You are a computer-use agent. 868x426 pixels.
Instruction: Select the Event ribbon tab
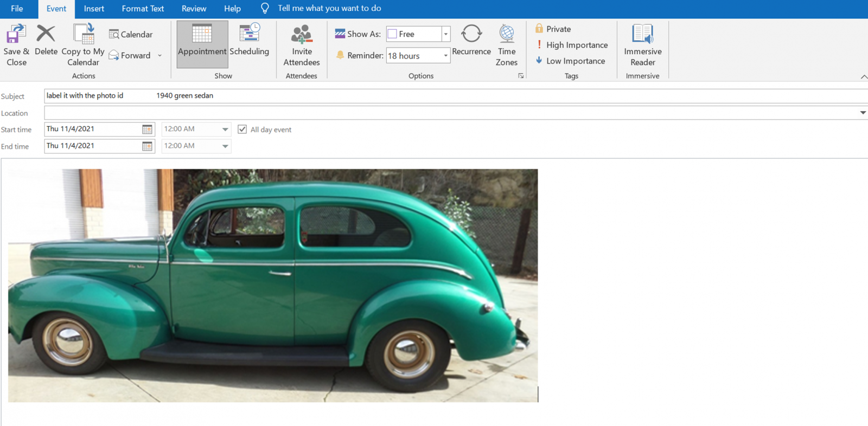point(56,9)
